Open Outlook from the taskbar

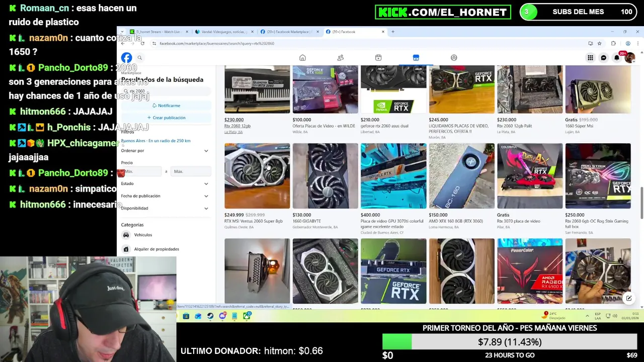[x=198, y=316]
